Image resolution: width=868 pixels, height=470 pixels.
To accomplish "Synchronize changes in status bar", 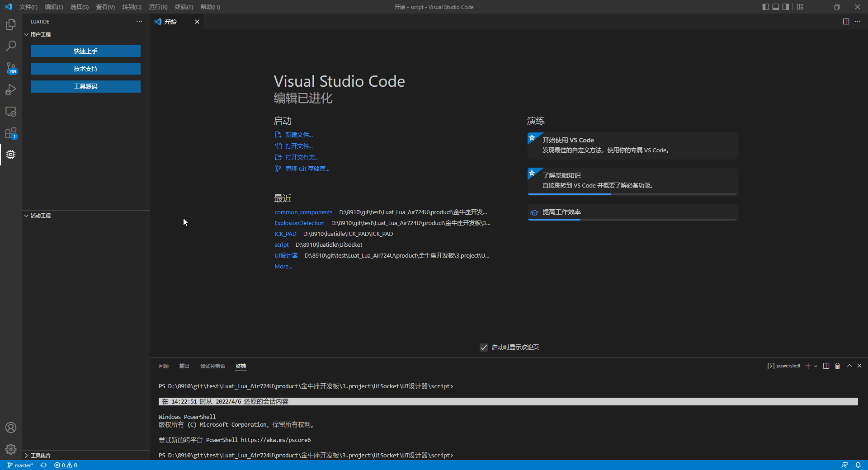I will tap(44, 465).
